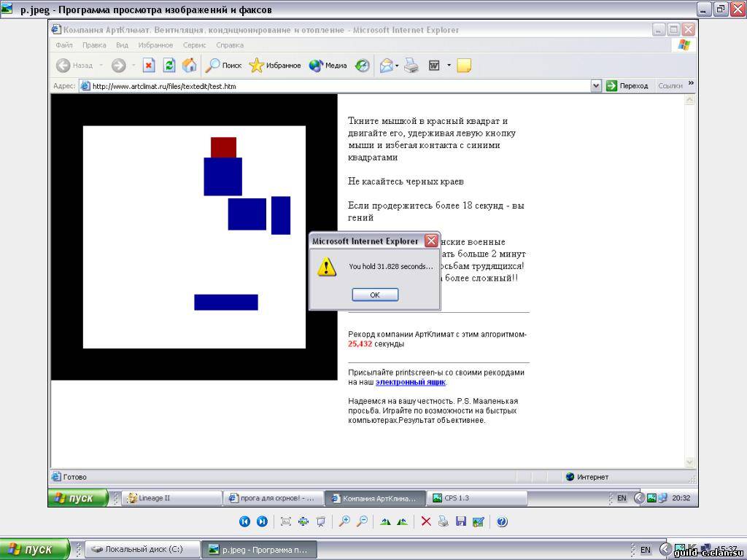Switch to прога для скрнов taskbar button
This screenshot has height=560, width=747.
click(274, 498)
